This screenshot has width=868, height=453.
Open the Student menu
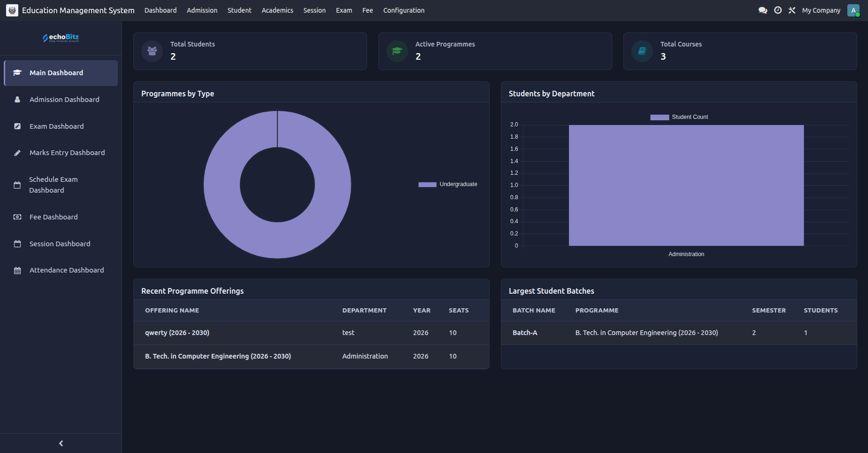[239, 10]
